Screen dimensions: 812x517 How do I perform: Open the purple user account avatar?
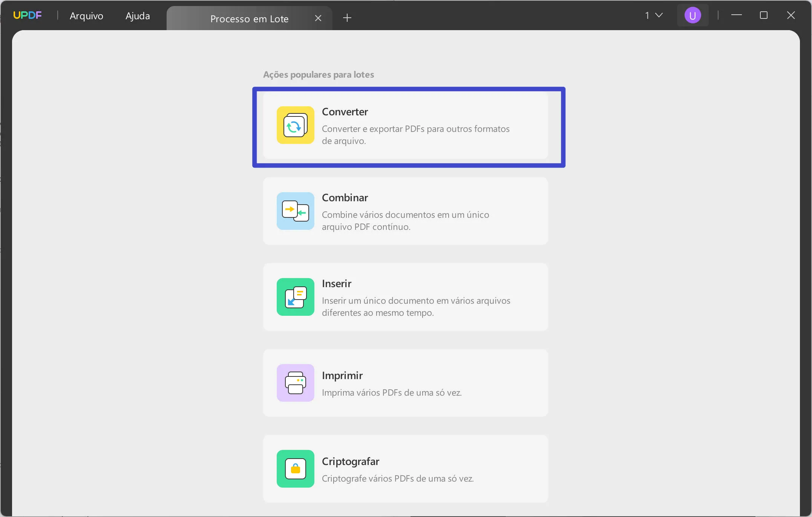click(693, 15)
